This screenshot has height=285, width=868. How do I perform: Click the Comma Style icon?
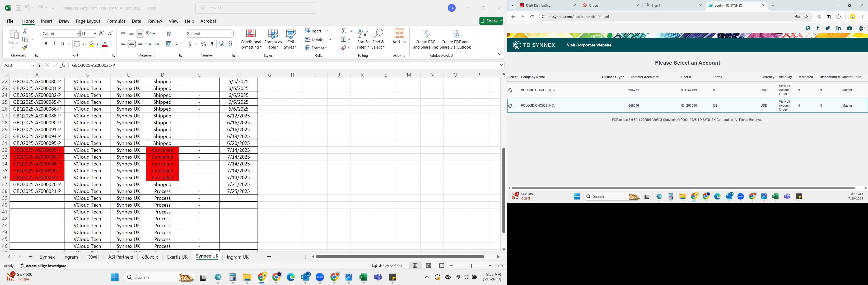[x=212, y=44]
